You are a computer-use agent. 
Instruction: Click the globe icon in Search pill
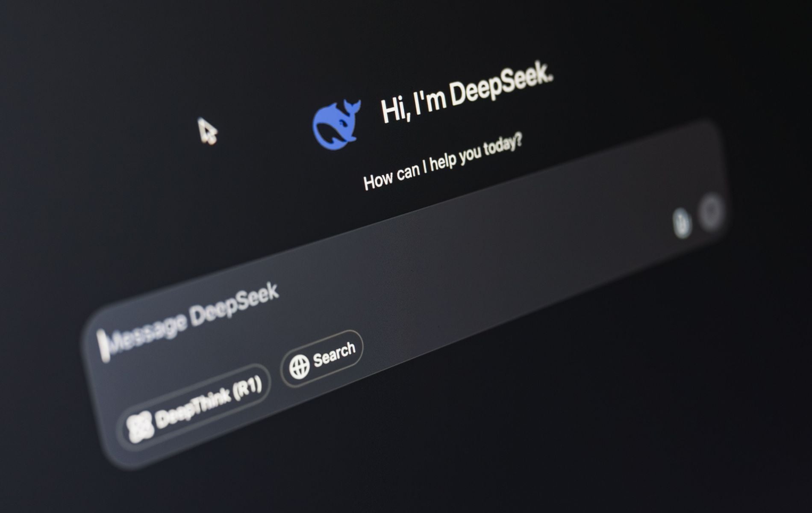[x=299, y=367]
